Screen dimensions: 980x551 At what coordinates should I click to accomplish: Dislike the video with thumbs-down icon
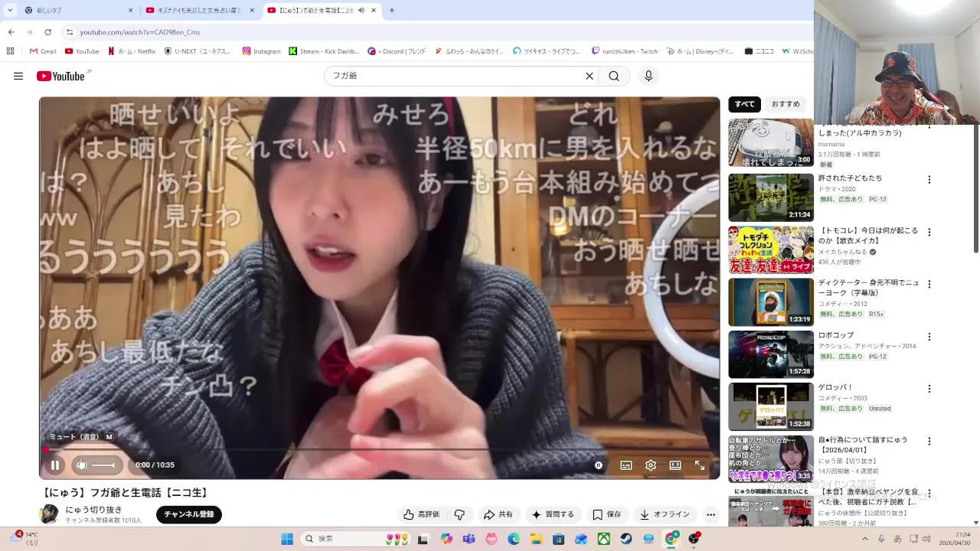459,514
